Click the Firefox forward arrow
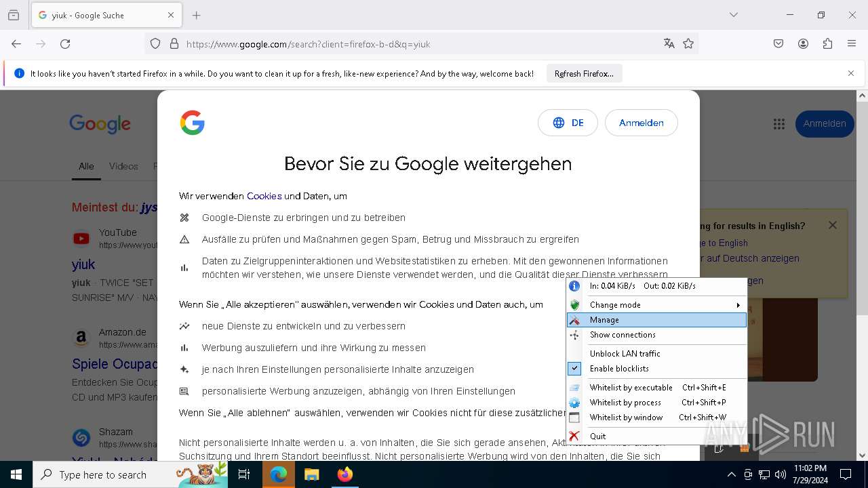Image resolution: width=868 pixels, height=488 pixels. pos(41,43)
